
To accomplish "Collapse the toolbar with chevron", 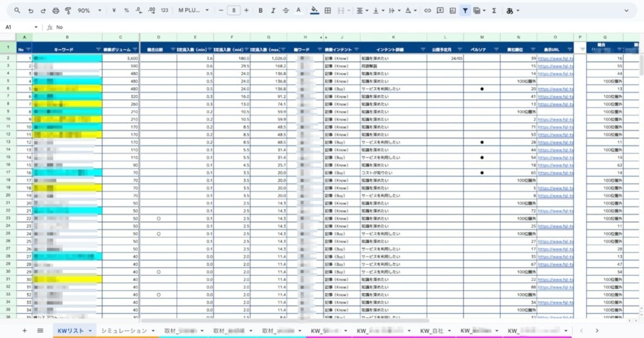I will [626, 11].
